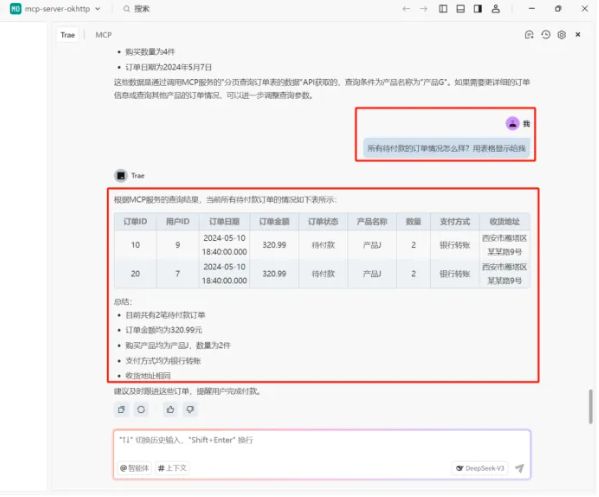The height and width of the screenshot is (497, 599).
Task: Select the Trae tab
Action: click(68, 35)
